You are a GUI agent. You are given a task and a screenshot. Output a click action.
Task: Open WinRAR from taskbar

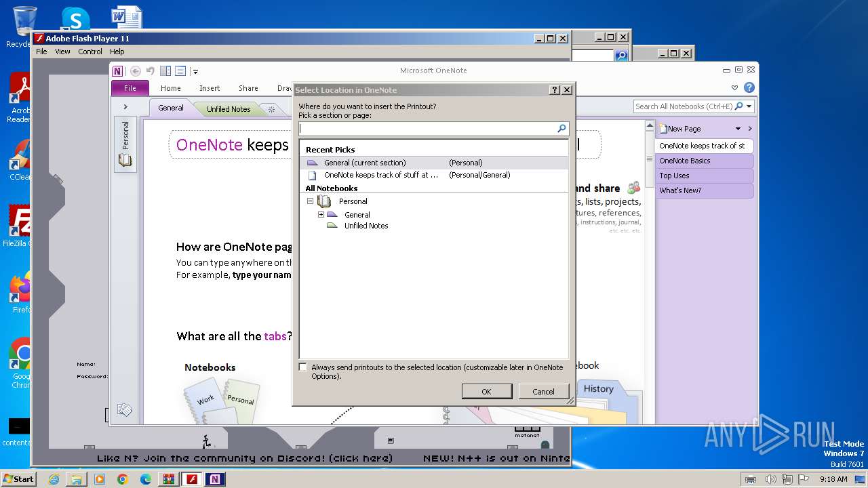(169, 479)
